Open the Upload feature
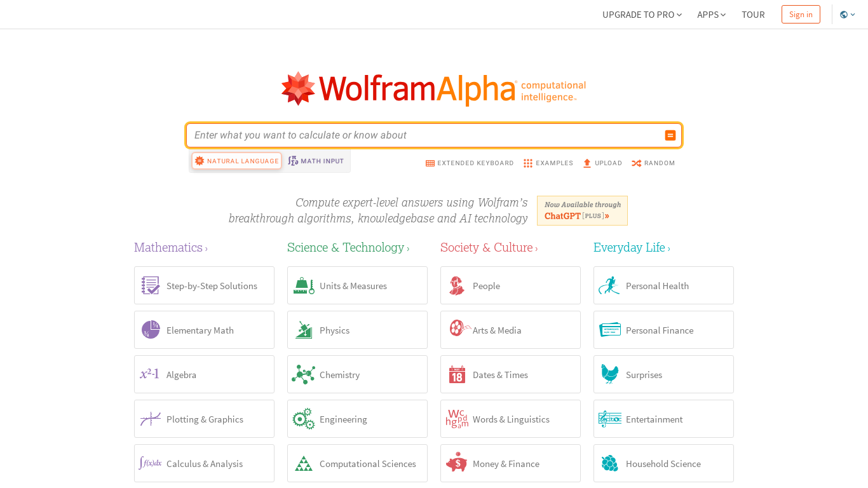The height and width of the screenshot is (488, 868). click(602, 163)
